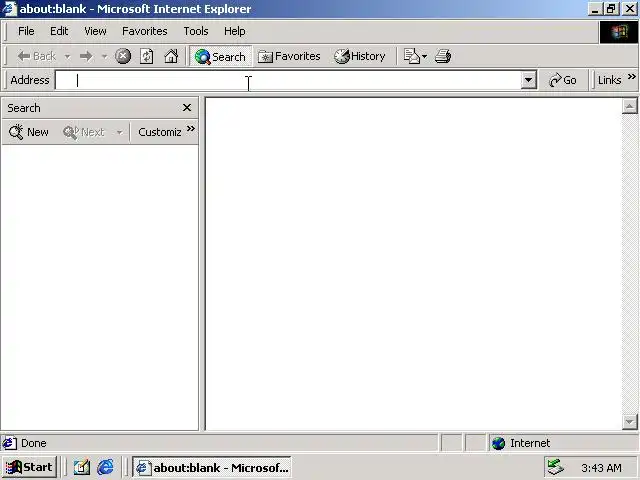Expand the Next search dropdown arrow

(119, 132)
